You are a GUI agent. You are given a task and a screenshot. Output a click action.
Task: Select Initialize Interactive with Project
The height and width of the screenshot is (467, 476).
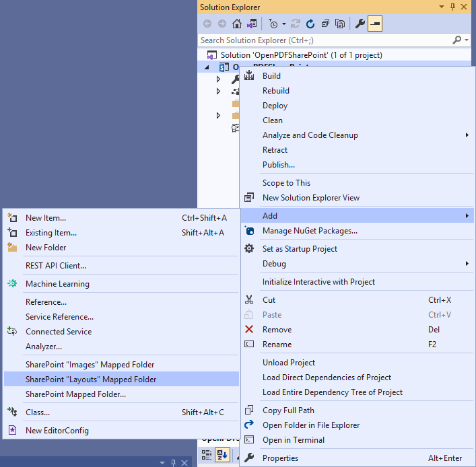[357, 282]
